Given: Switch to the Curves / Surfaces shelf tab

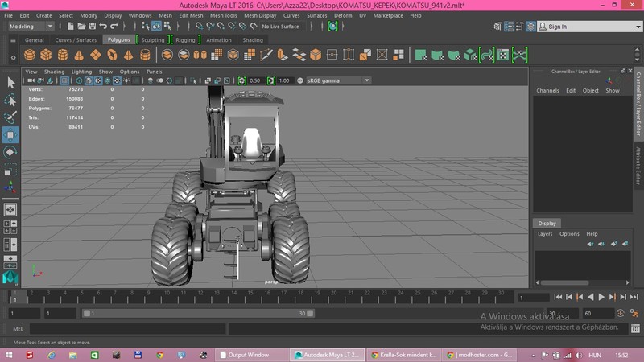Looking at the screenshot, I should click(x=76, y=39).
